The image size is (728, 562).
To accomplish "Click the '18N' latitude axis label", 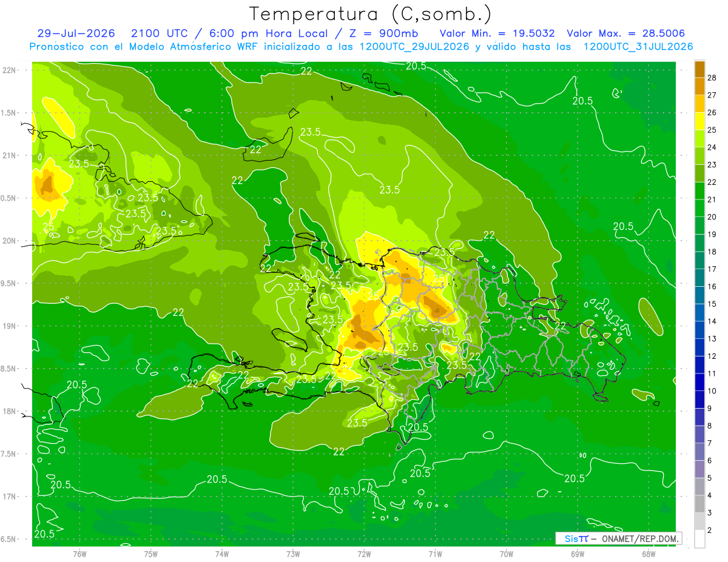I will (x=10, y=411).
